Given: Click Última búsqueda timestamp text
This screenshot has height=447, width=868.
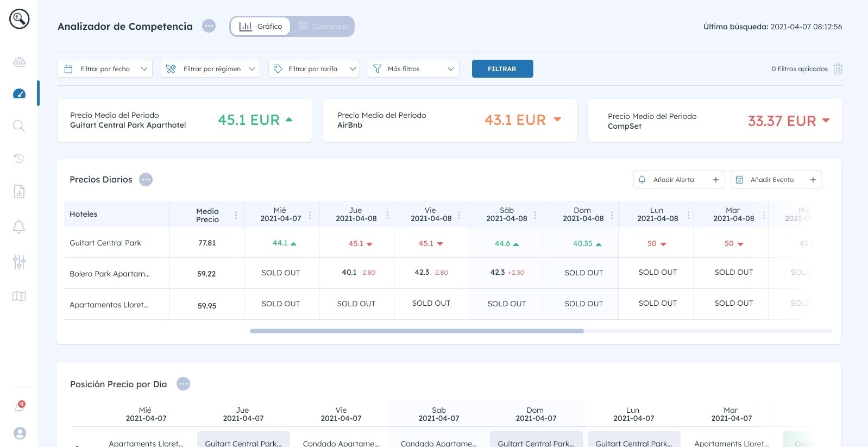Looking at the screenshot, I should click(x=772, y=27).
